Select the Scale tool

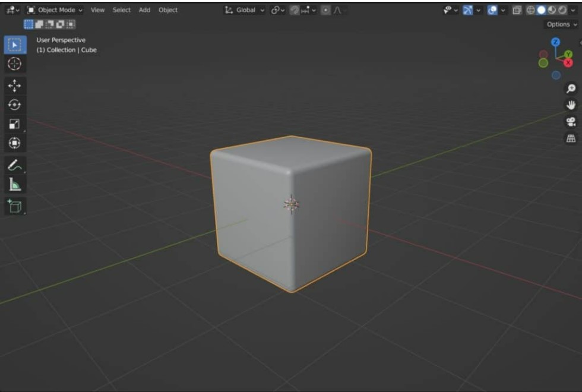click(x=14, y=124)
